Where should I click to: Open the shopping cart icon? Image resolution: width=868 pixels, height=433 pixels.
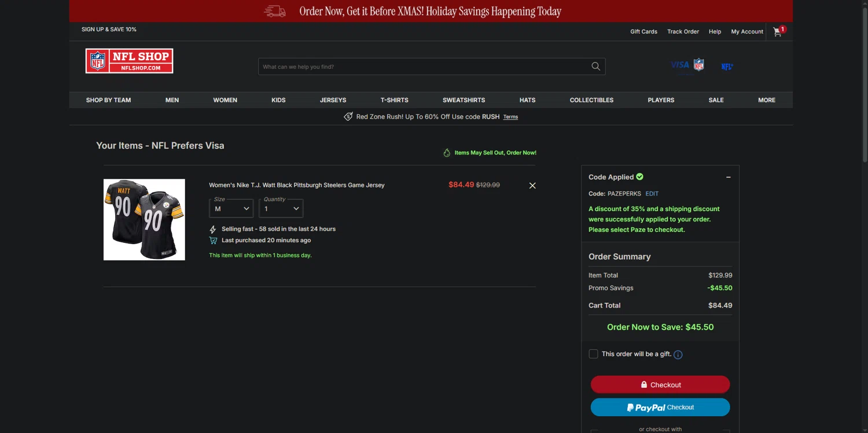coord(777,32)
